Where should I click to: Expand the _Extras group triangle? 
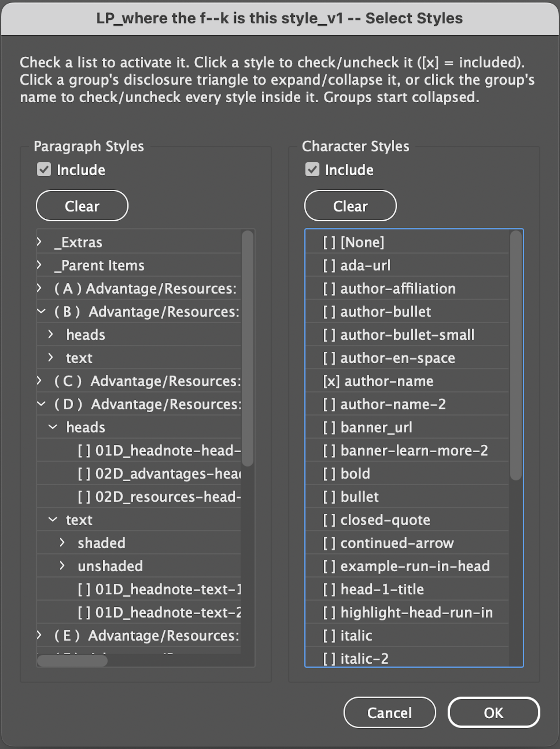[x=40, y=242]
